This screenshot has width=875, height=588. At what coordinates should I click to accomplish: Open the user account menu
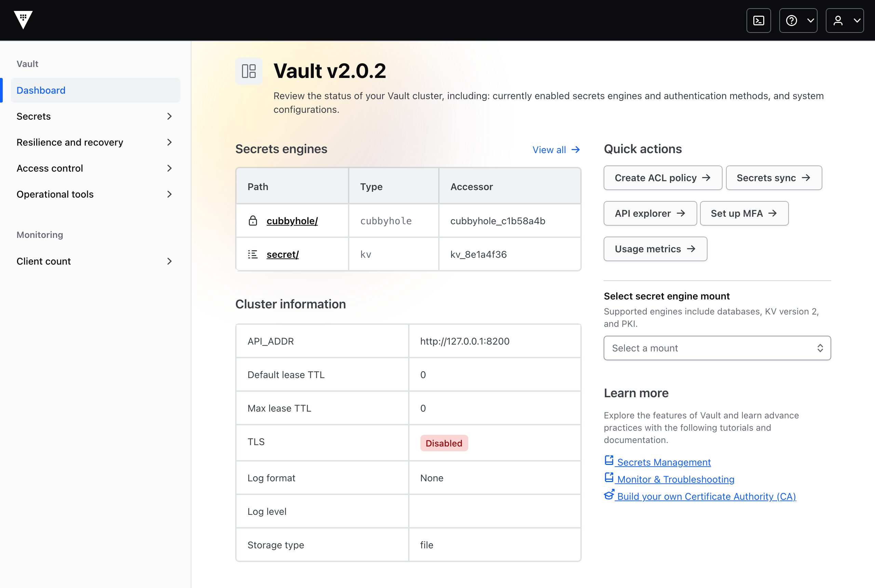[845, 20]
